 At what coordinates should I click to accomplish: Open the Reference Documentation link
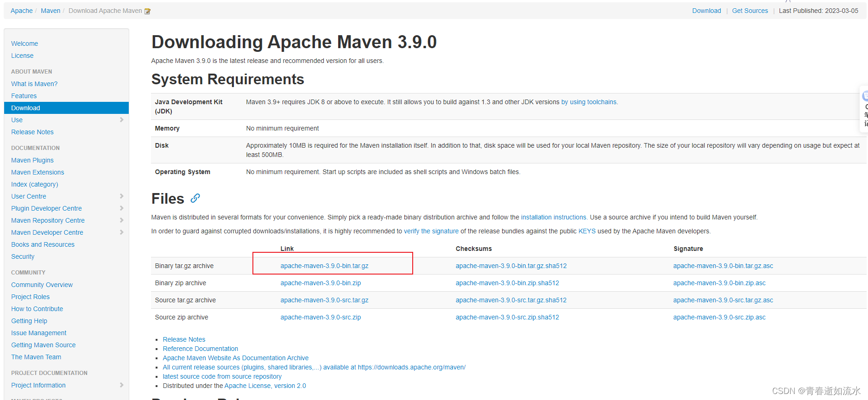[x=200, y=349]
